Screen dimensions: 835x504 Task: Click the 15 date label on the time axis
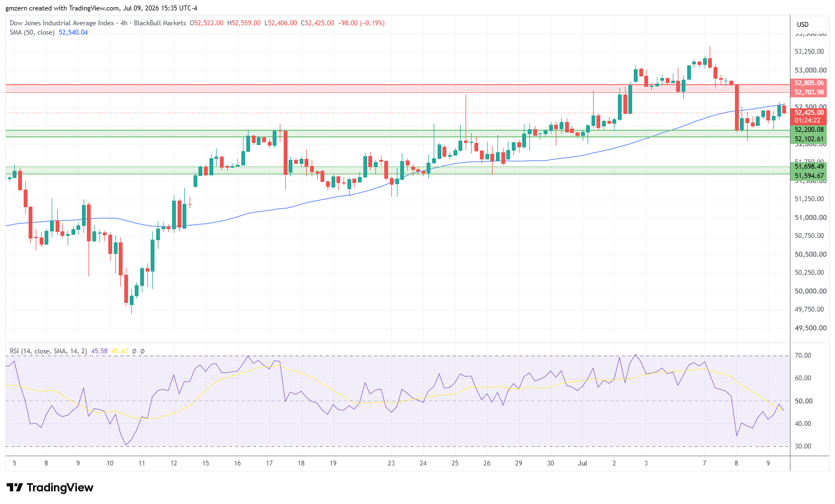[206, 463]
